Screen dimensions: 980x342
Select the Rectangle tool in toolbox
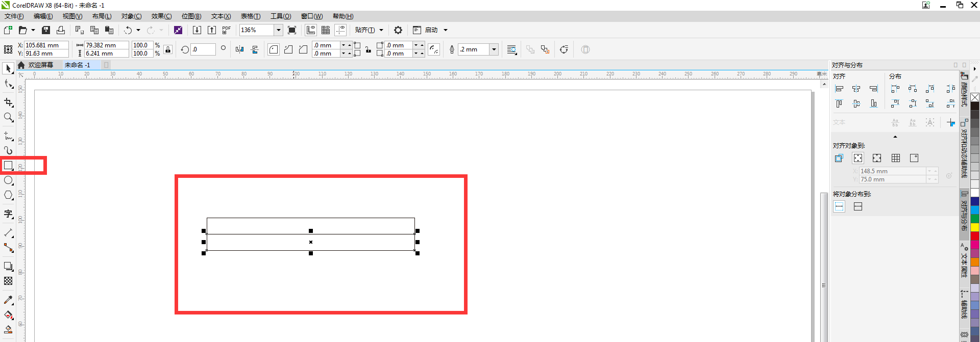[8, 166]
